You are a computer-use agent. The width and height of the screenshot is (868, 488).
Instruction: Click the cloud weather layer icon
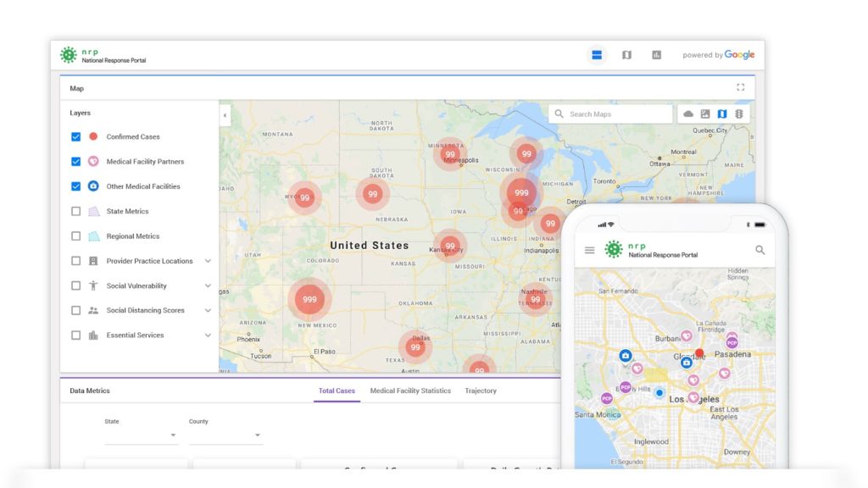688,114
